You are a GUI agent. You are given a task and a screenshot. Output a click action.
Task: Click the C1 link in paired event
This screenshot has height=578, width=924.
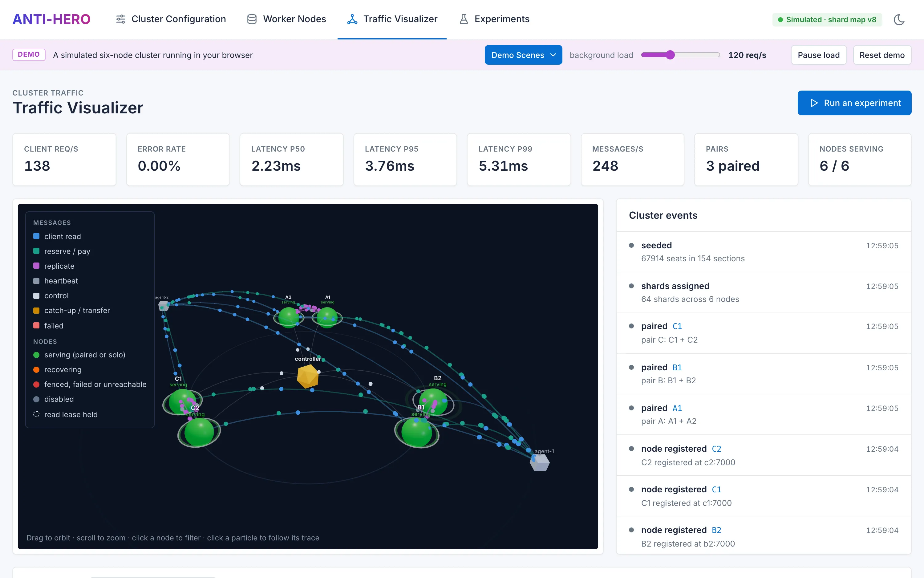[x=677, y=326]
